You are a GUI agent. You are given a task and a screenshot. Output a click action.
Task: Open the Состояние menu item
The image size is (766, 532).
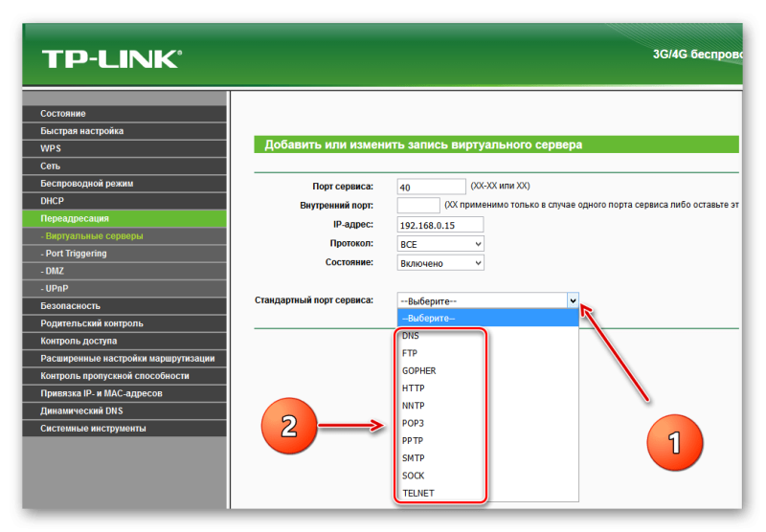click(x=124, y=113)
